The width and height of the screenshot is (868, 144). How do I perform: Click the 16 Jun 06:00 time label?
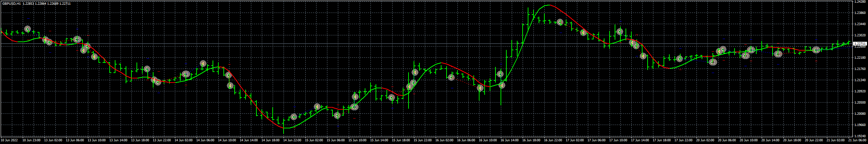pos(466,140)
